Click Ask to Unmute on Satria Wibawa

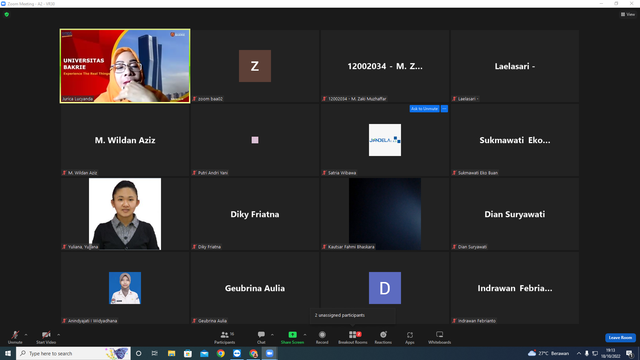click(x=424, y=109)
